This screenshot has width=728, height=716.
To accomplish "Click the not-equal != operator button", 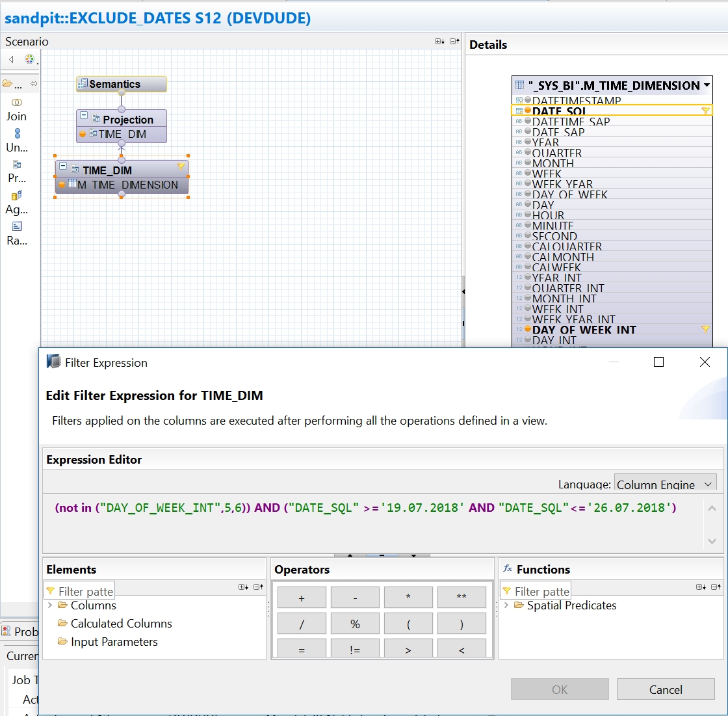I will click(355, 648).
